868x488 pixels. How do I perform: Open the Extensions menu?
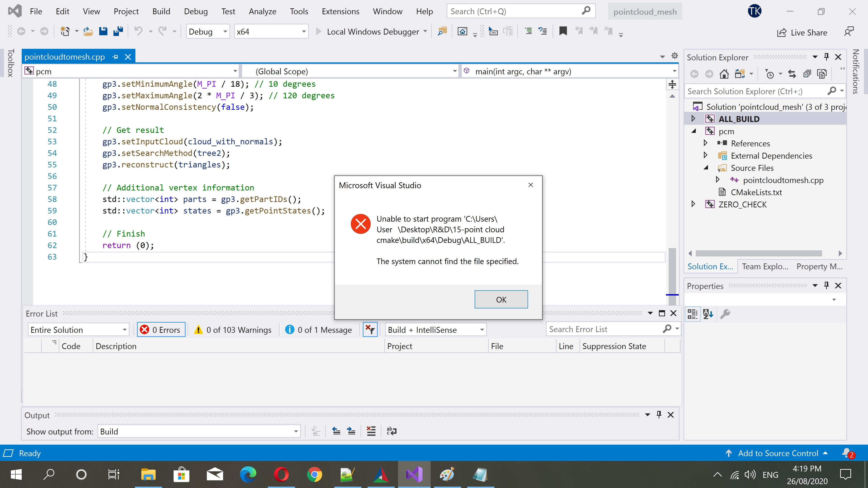coord(340,12)
